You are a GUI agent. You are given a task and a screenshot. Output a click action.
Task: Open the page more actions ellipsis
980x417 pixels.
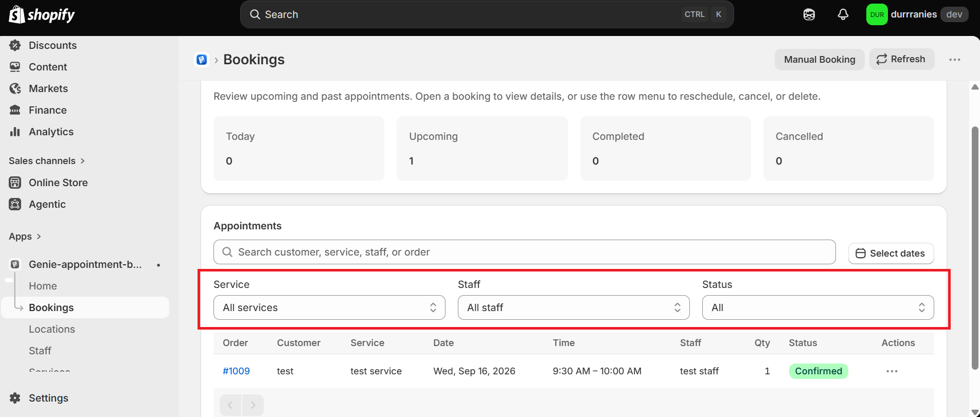[x=955, y=60]
